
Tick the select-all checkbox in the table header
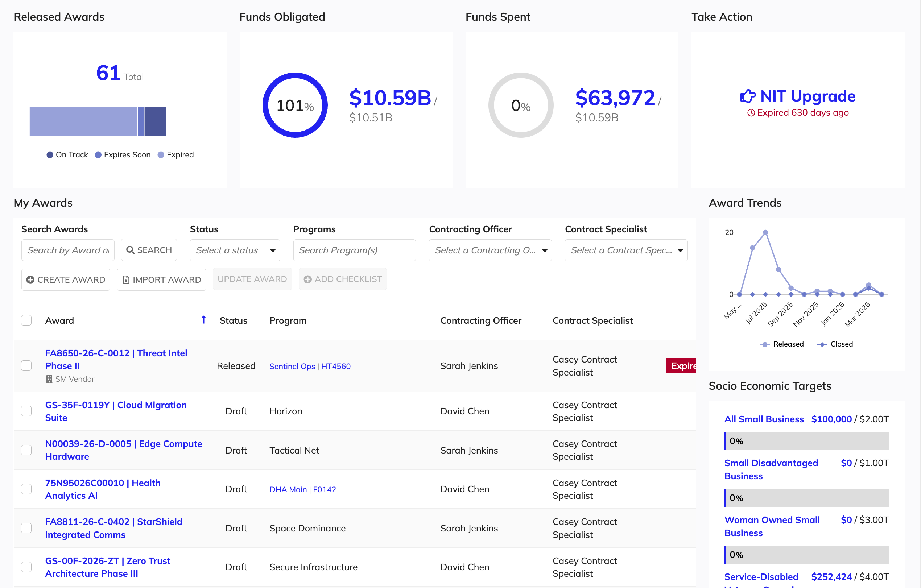tap(26, 320)
